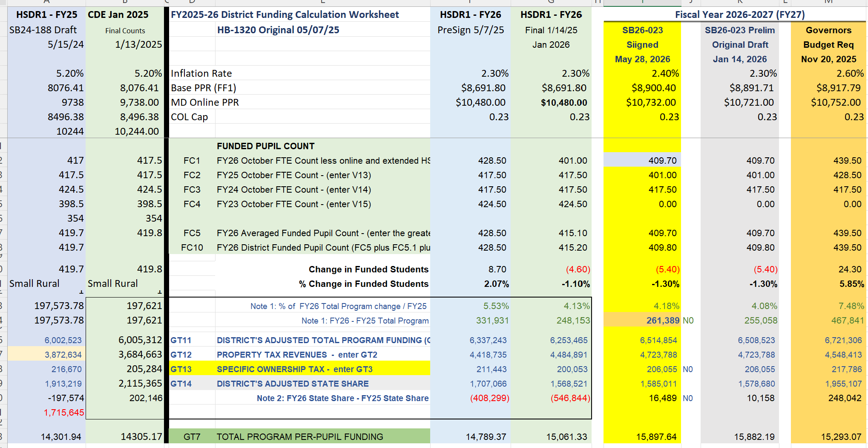
Task: Click the $8,900.40 Base PPR value
Action: [654, 88]
